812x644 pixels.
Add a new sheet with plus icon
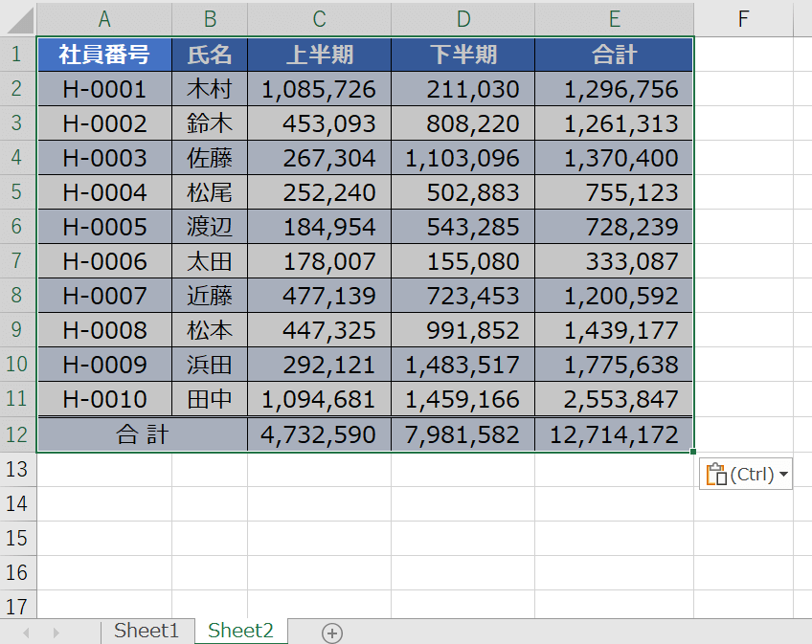pyautogui.click(x=331, y=632)
